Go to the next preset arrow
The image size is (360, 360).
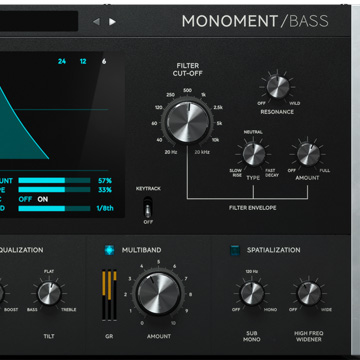point(112,22)
